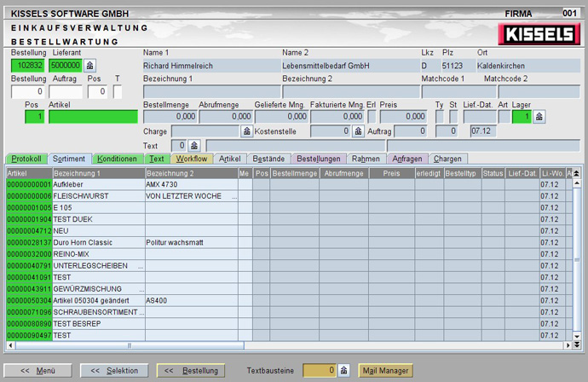Viewport: 588px width, 382px height.
Task: Open the Textbausteine lookup icon
Action: click(x=344, y=370)
